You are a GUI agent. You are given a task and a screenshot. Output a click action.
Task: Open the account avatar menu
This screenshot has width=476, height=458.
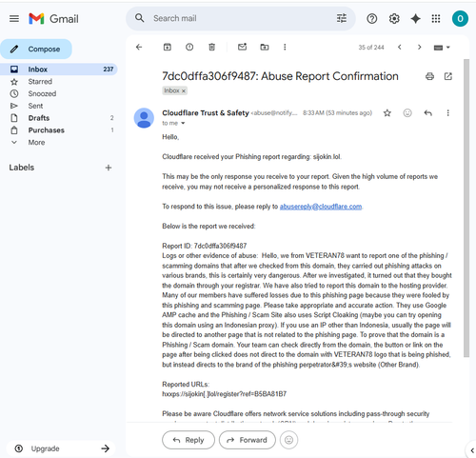pyautogui.click(x=460, y=19)
